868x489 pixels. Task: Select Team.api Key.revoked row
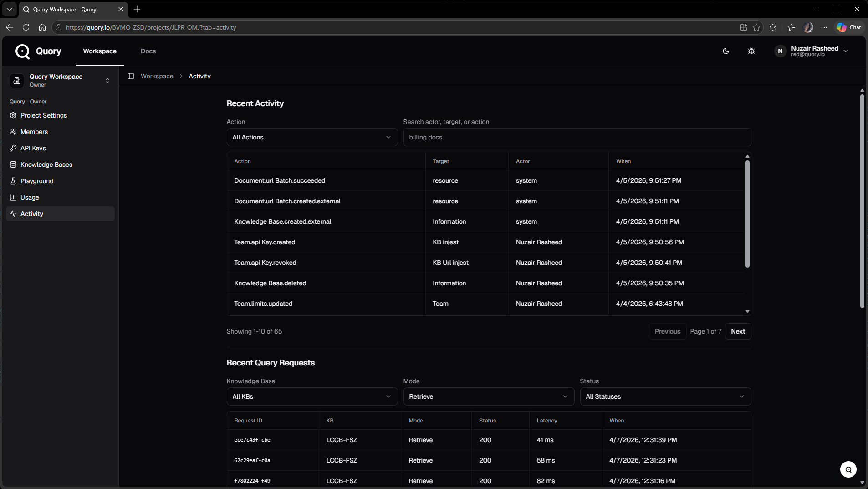pyautogui.click(x=485, y=263)
